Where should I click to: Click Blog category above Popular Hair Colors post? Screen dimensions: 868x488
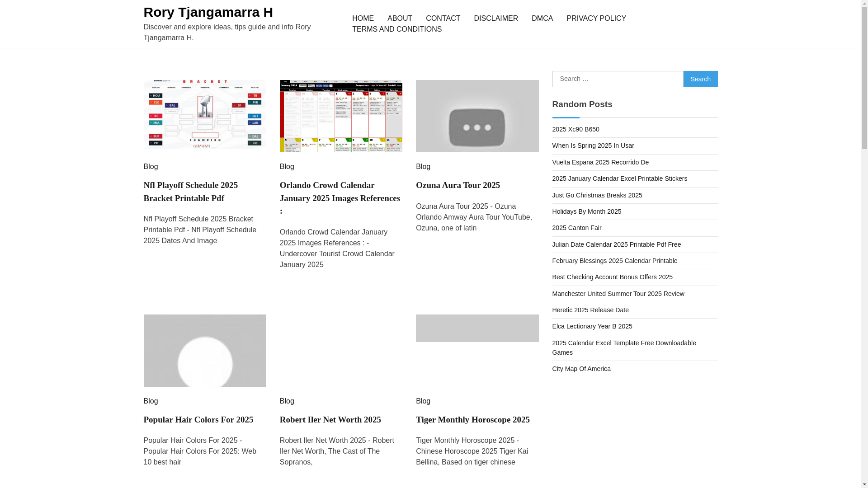tap(151, 401)
